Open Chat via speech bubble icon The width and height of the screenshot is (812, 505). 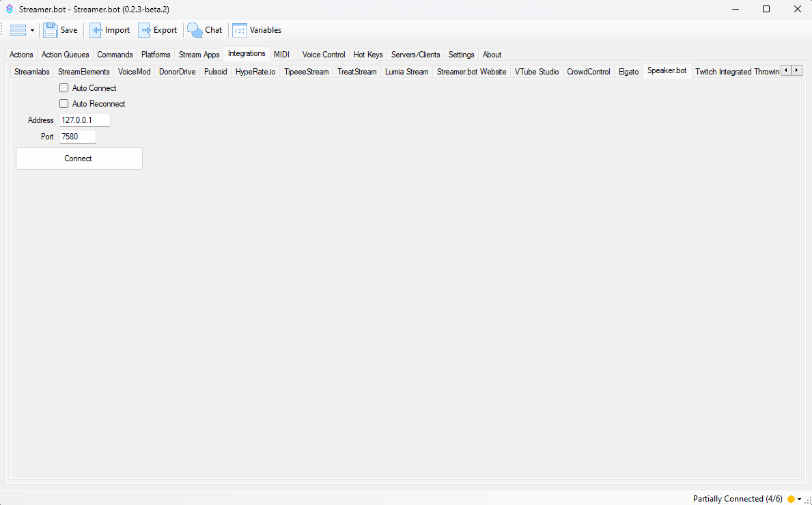pos(195,30)
